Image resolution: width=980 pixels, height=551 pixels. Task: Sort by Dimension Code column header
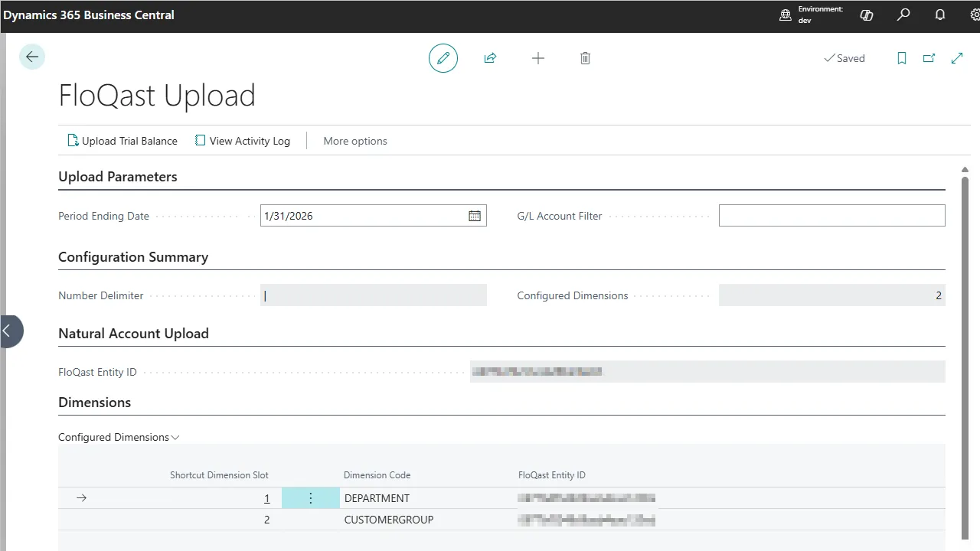coord(377,475)
